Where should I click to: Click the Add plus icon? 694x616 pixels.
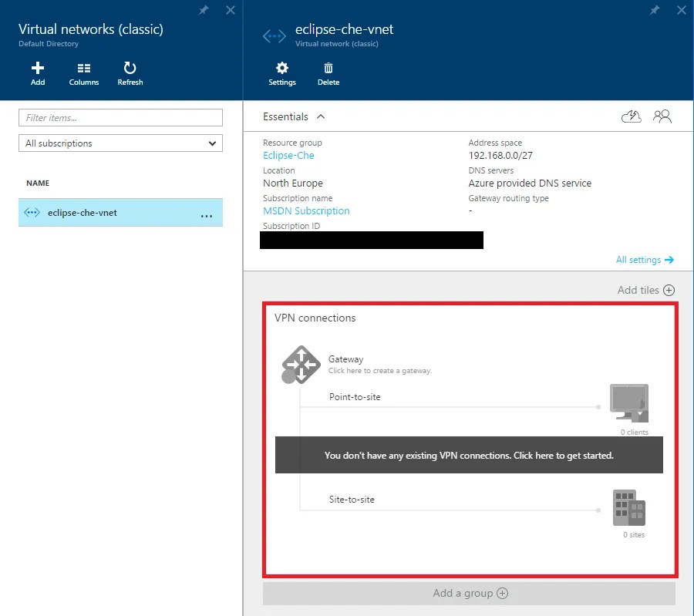[x=38, y=68]
